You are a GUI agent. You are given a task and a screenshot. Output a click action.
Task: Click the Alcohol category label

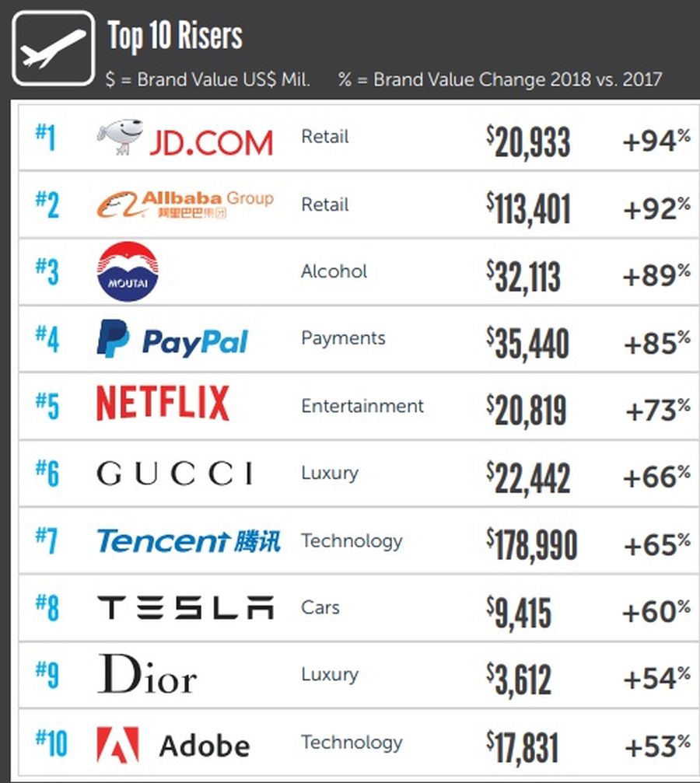click(x=334, y=271)
